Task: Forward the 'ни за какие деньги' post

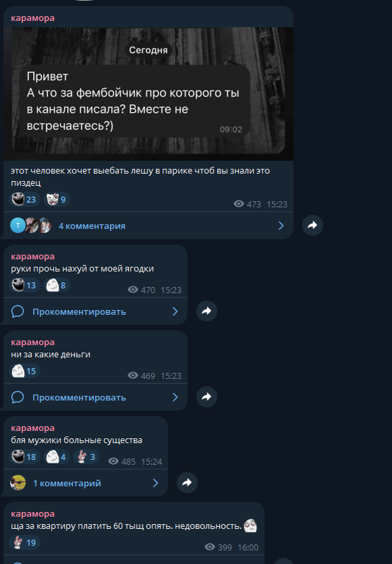Action: [206, 397]
